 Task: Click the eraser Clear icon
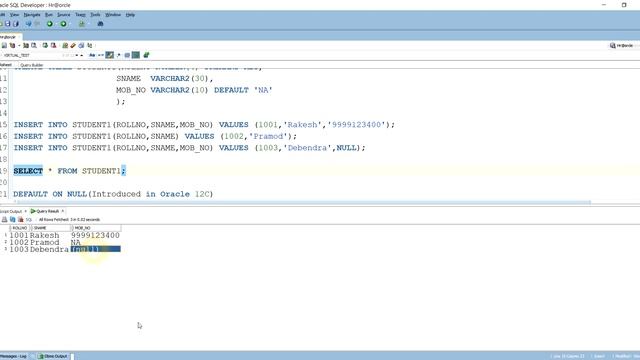tap(73, 45)
